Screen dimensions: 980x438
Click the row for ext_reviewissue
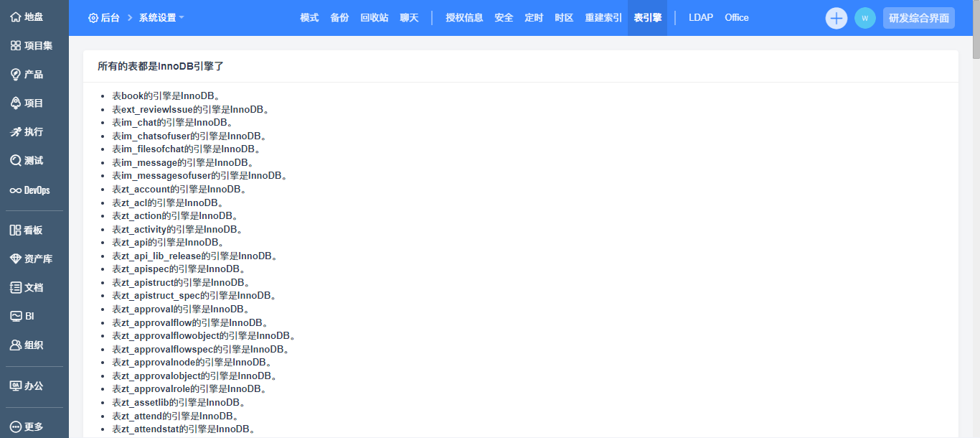(x=190, y=109)
